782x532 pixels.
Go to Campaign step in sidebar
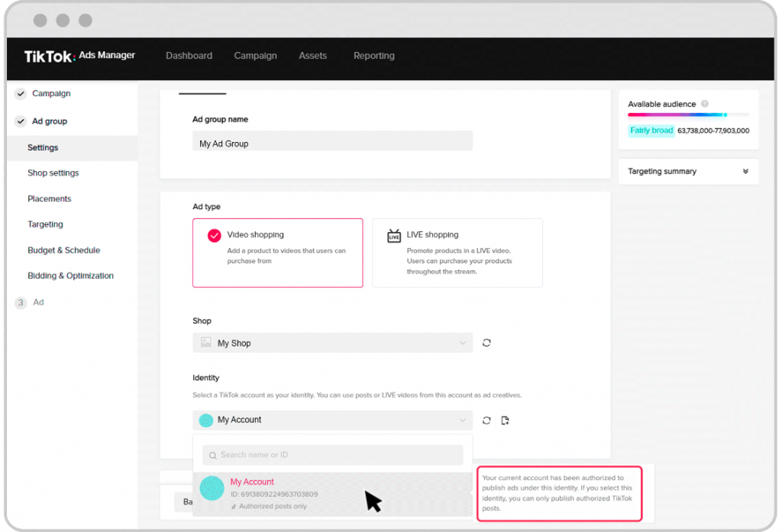51,93
